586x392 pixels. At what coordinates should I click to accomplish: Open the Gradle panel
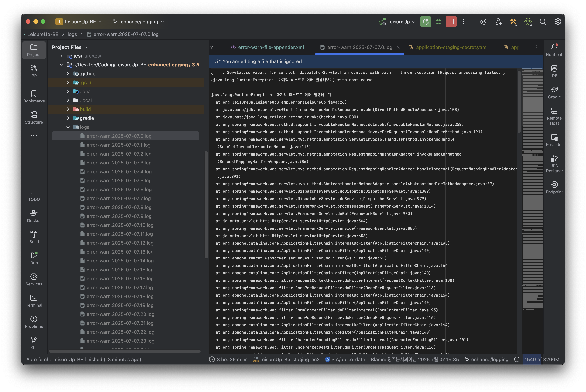click(554, 92)
